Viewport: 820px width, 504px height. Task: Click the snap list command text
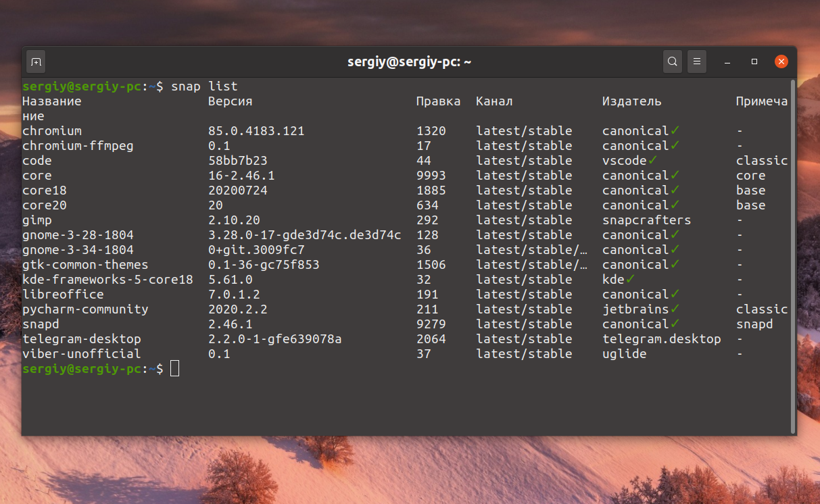204,86
